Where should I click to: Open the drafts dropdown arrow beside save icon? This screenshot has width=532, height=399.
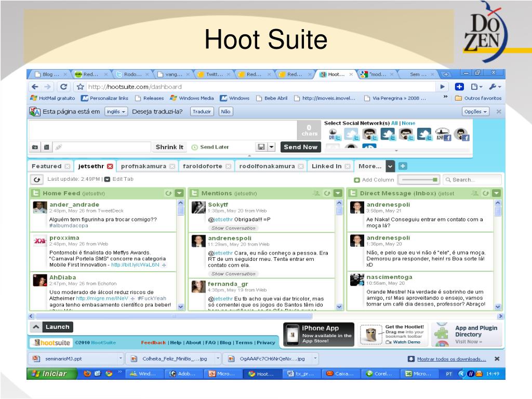(271, 147)
